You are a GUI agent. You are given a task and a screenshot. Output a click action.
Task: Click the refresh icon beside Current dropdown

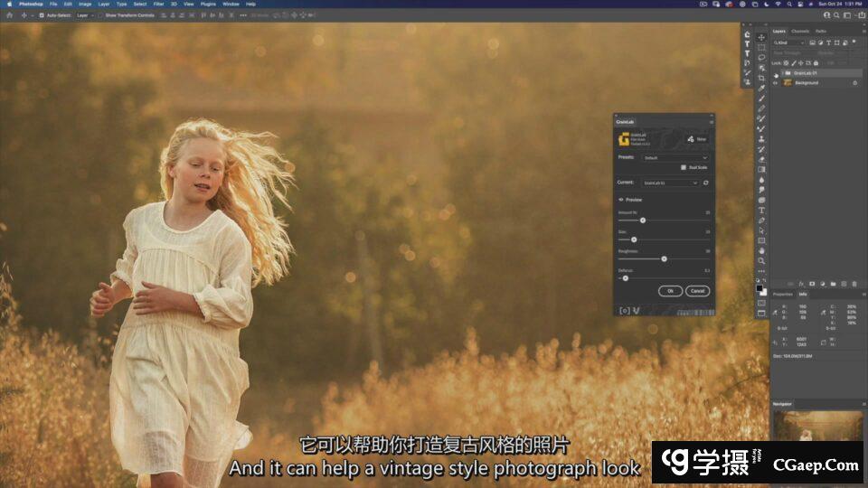pyautogui.click(x=705, y=183)
